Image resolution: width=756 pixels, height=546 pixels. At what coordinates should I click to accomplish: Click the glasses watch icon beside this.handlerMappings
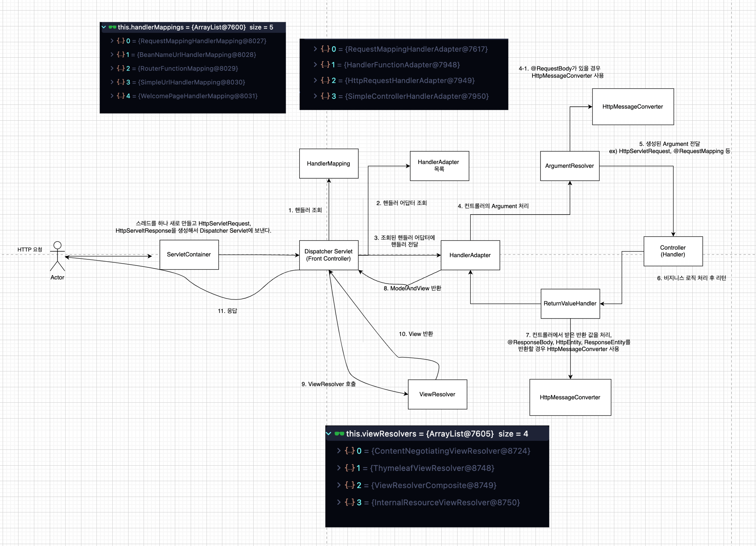[112, 27]
